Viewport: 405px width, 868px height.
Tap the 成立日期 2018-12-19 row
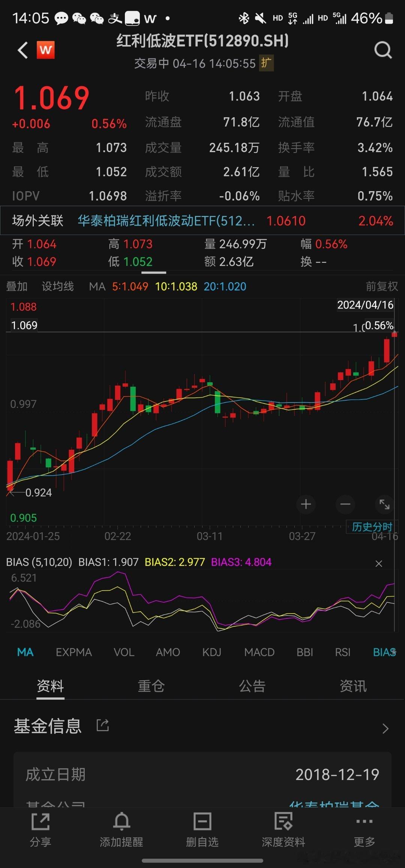point(202,774)
